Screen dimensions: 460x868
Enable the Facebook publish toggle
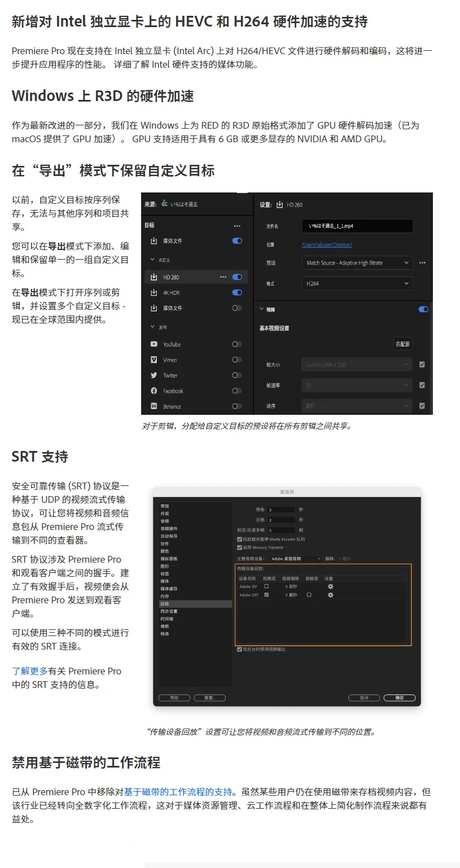click(237, 391)
